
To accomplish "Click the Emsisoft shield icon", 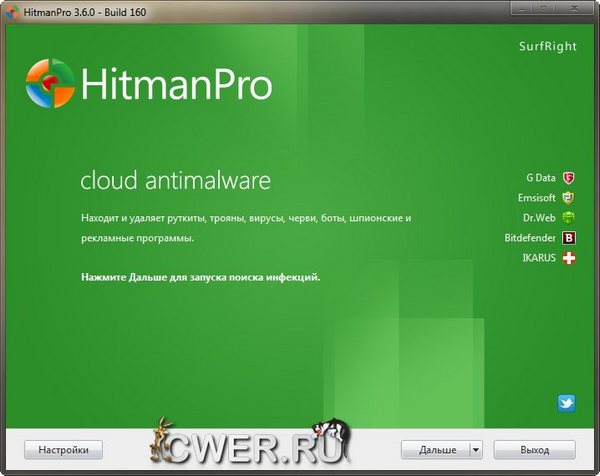I will pyautogui.click(x=569, y=198).
